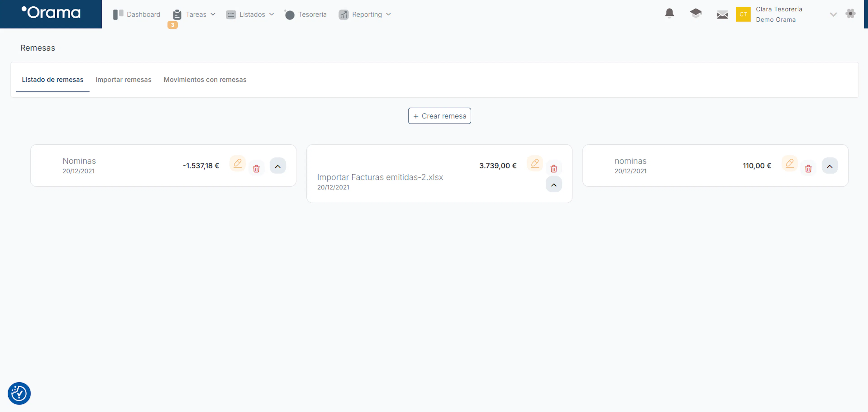Switch to Movimientos con remesas tab
This screenshot has height=412, width=868.
point(205,80)
